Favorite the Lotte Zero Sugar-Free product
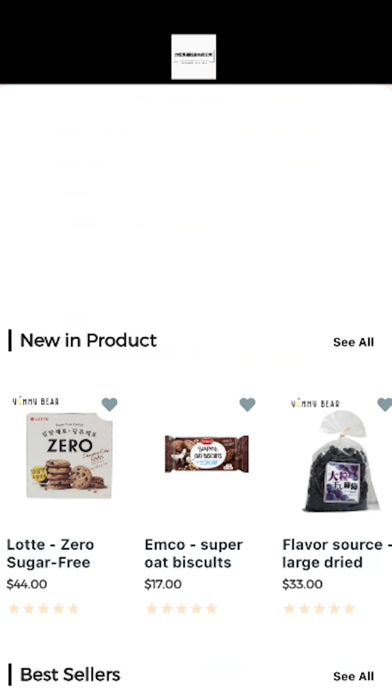 point(110,404)
